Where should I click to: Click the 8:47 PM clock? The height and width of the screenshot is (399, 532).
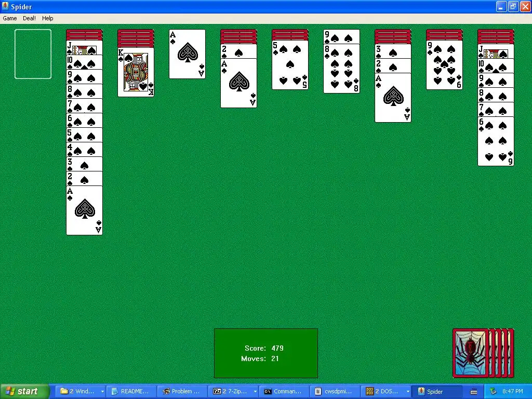coord(513,392)
